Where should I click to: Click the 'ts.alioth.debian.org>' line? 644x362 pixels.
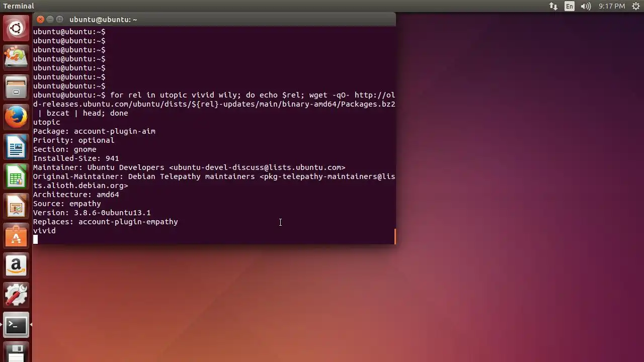(80, 186)
